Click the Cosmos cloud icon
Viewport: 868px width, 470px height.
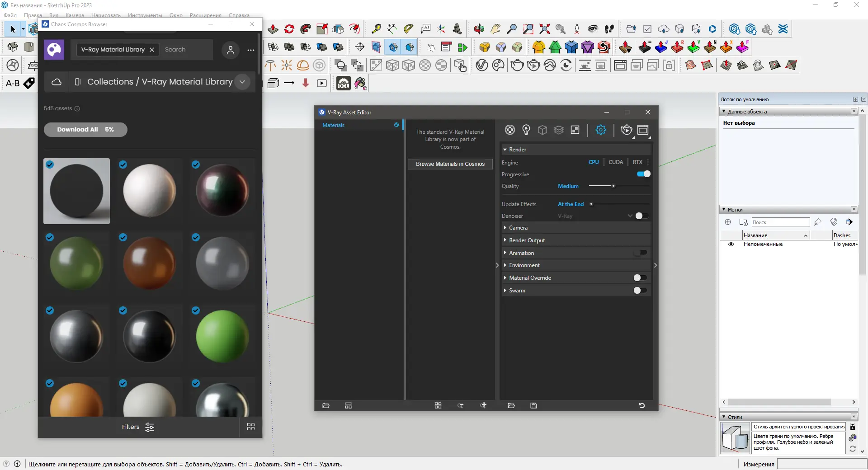(57, 82)
